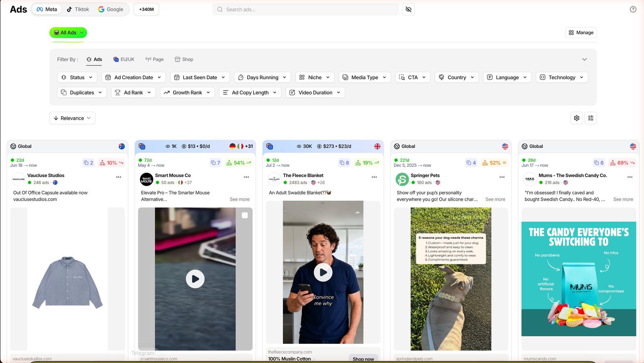Image resolution: width=644 pixels, height=363 pixels.
Task: Open the Status filter dropdown
Action: 77,77
